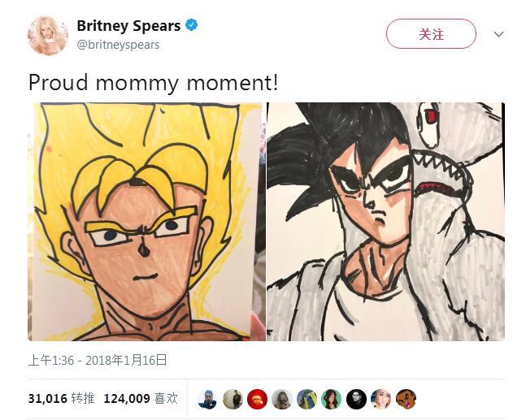Screen dimensions: 526x420
Task: Expand the tweet options chevron menu
Action: (499, 34)
